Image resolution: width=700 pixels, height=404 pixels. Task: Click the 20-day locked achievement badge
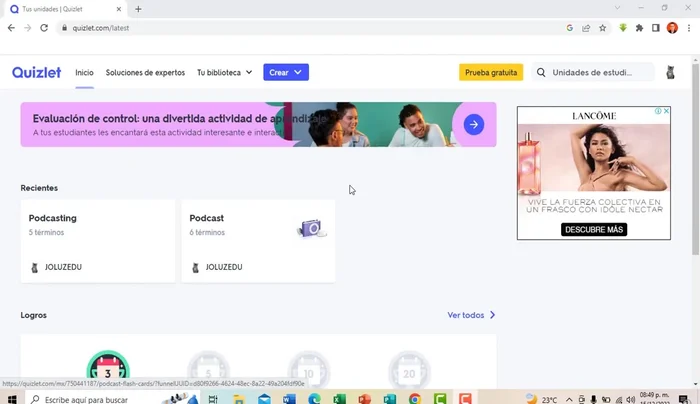[x=409, y=371]
